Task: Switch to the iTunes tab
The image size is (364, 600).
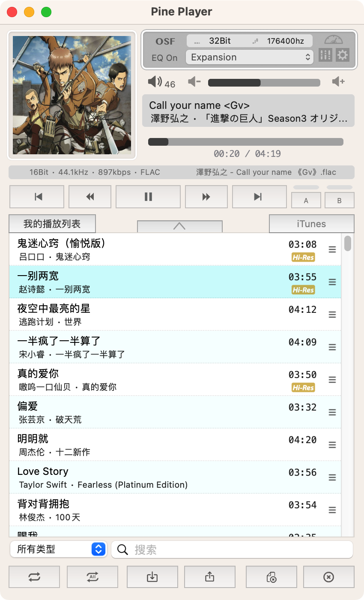Action: point(311,224)
